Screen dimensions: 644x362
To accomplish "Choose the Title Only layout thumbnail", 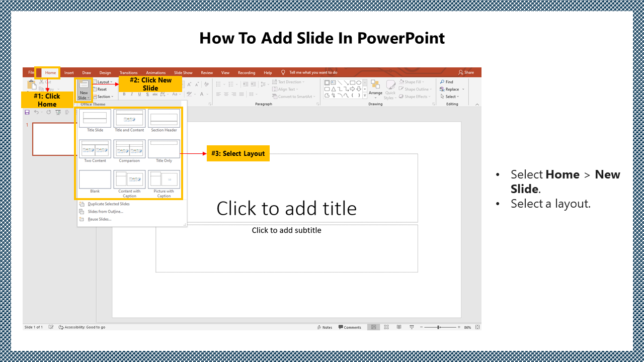I will 164,149.
